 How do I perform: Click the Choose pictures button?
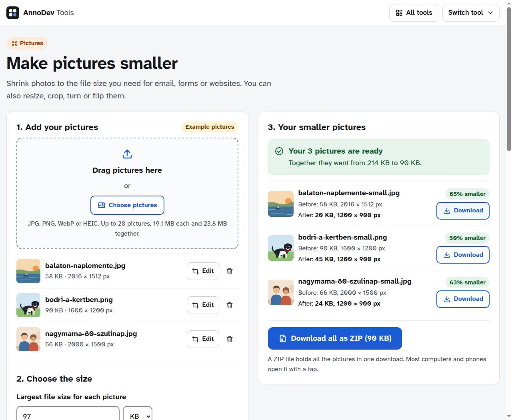(127, 205)
